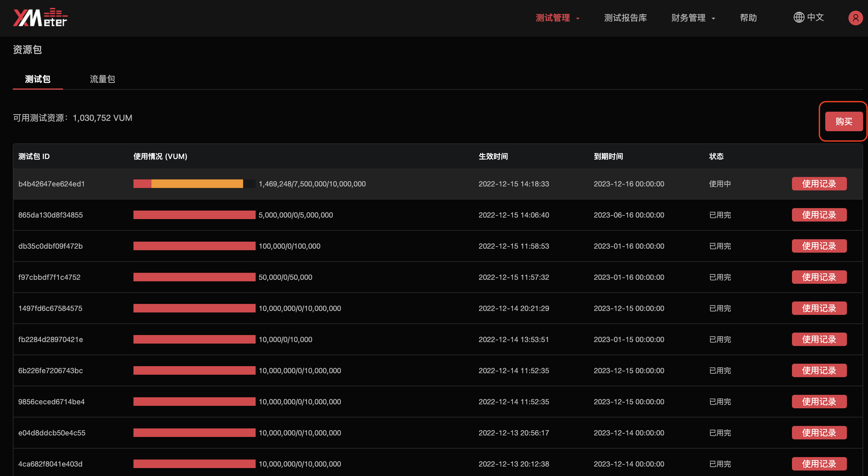Click expiry time 2023-12-16 00:00:00

tap(629, 184)
